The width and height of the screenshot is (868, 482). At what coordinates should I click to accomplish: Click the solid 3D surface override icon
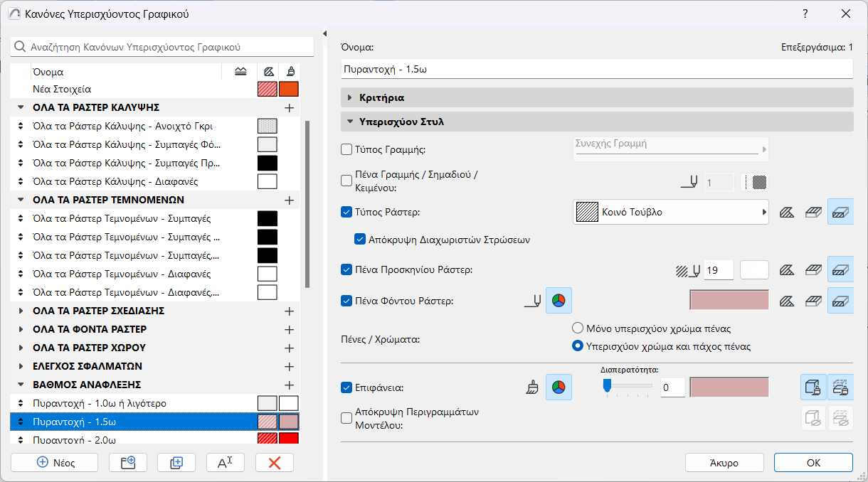(x=813, y=387)
